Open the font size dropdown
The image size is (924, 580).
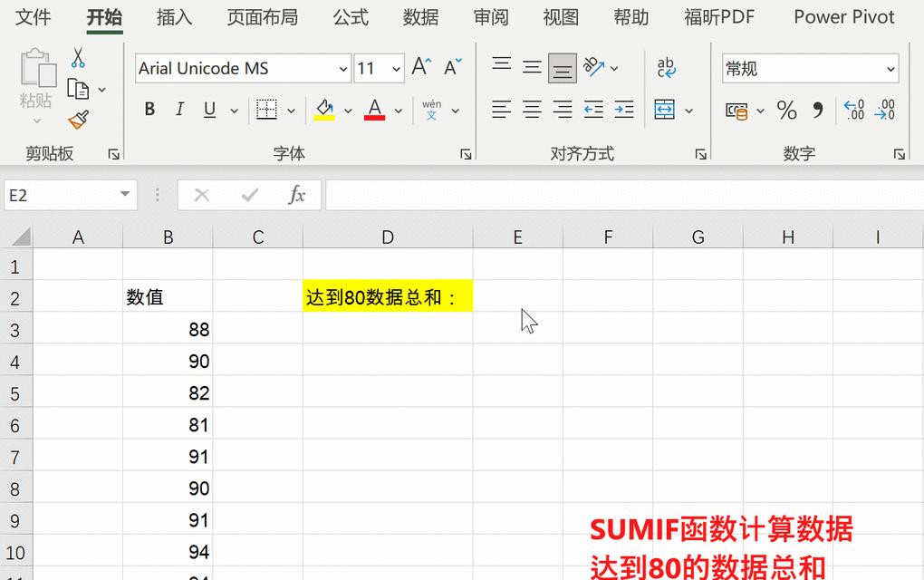(x=396, y=69)
